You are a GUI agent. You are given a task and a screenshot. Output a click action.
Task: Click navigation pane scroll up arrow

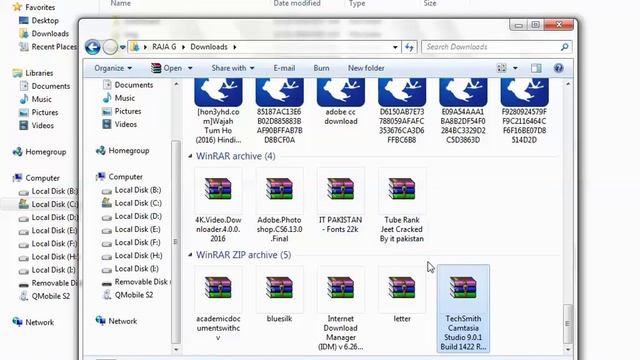pos(176,84)
